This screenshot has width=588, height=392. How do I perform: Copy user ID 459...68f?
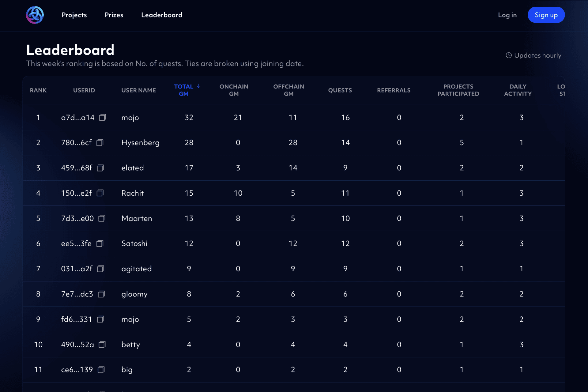pyautogui.click(x=100, y=168)
